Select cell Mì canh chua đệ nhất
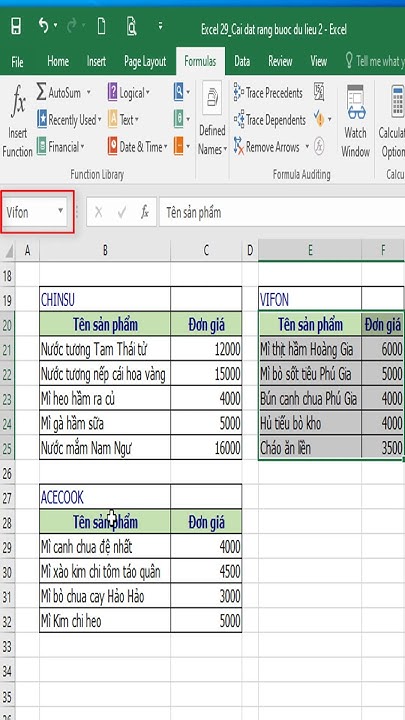The height and width of the screenshot is (720, 405). point(105,547)
